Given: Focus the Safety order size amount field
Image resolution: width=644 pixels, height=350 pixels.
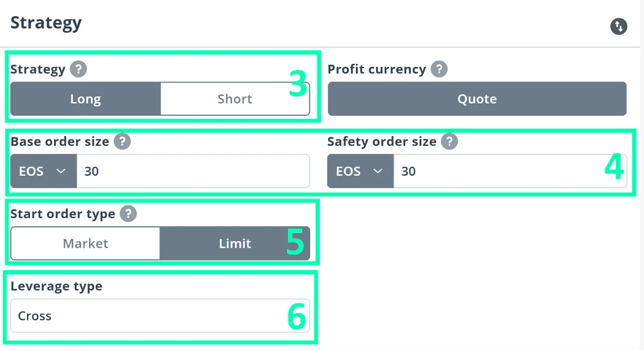Looking at the screenshot, I should (x=510, y=171).
